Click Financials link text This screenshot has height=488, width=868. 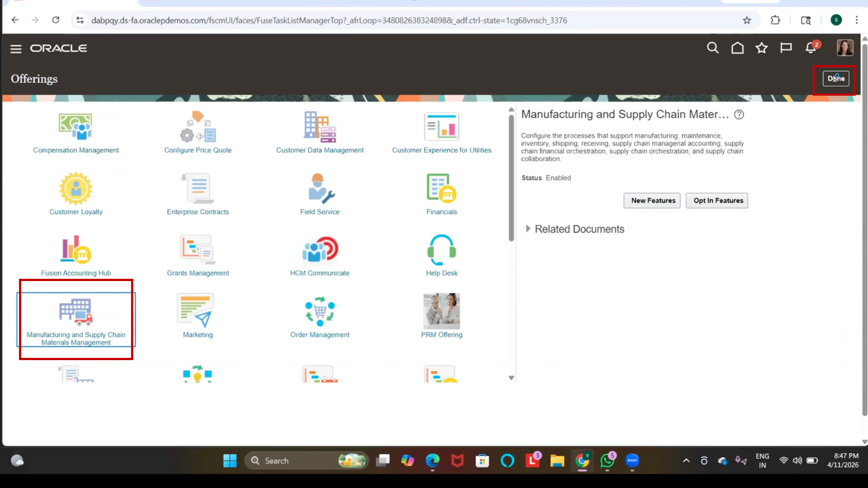pyautogui.click(x=442, y=212)
